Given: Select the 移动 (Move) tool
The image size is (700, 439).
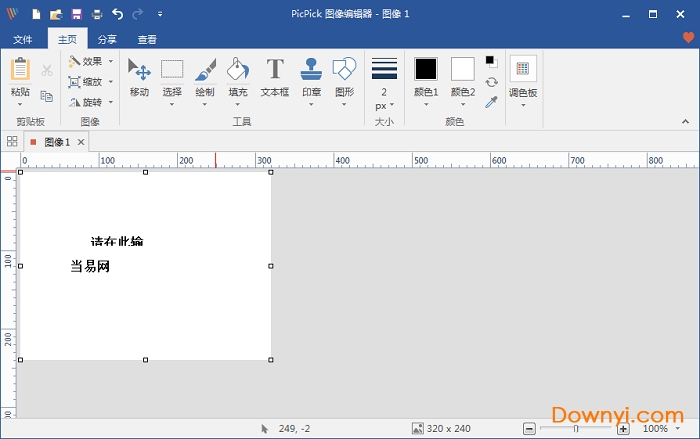Looking at the screenshot, I should pyautogui.click(x=139, y=78).
